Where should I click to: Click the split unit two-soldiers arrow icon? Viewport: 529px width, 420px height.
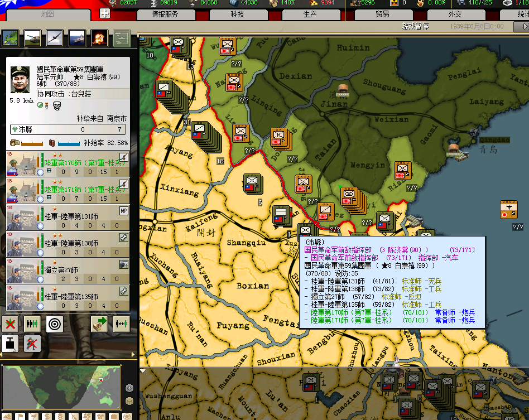click(x=122, y=324)
